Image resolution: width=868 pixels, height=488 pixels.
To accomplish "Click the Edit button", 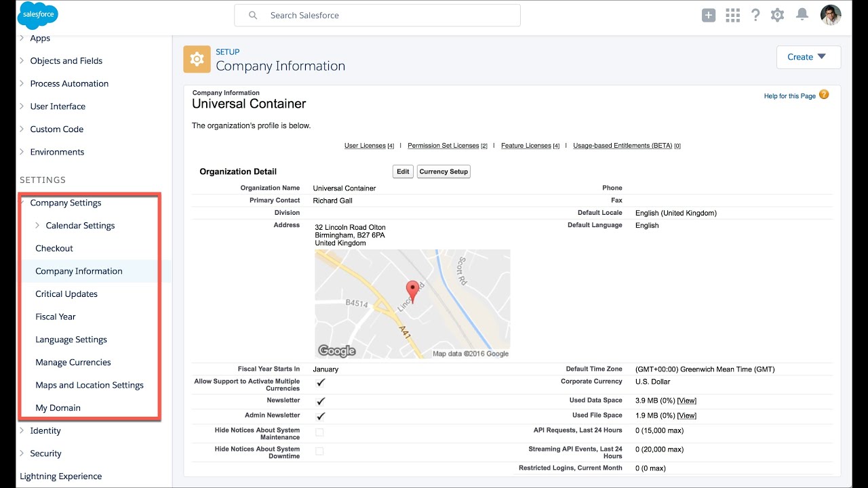I will pos(403,171).
